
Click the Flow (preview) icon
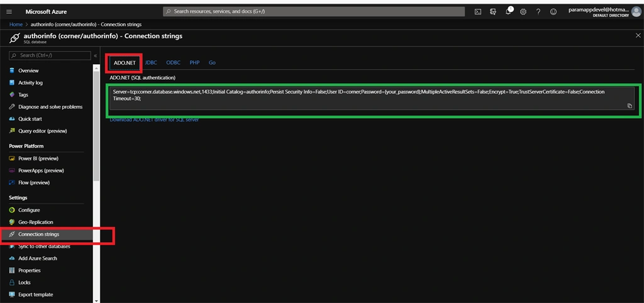[12, 182]
